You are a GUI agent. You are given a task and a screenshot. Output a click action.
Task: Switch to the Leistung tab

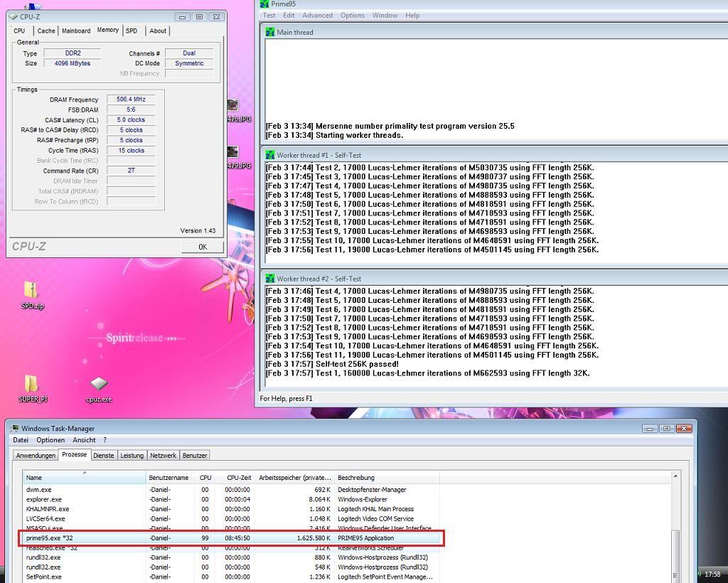click(x=132, y=455)
